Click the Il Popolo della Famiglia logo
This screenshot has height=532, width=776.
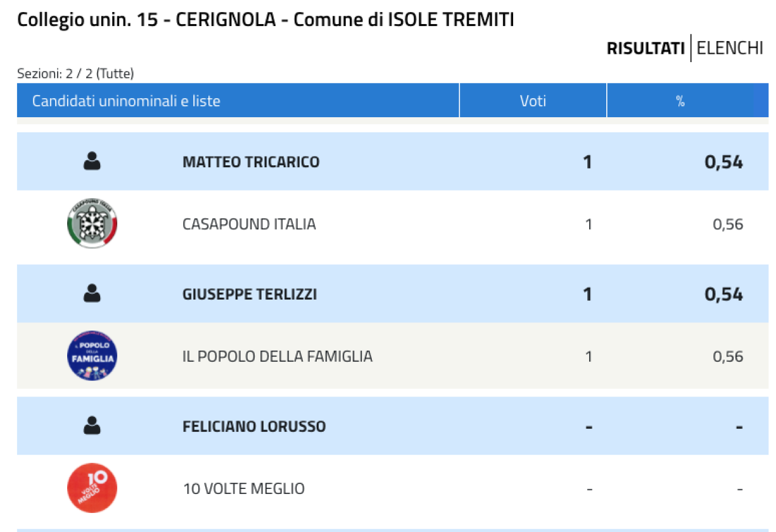(92, 356)
